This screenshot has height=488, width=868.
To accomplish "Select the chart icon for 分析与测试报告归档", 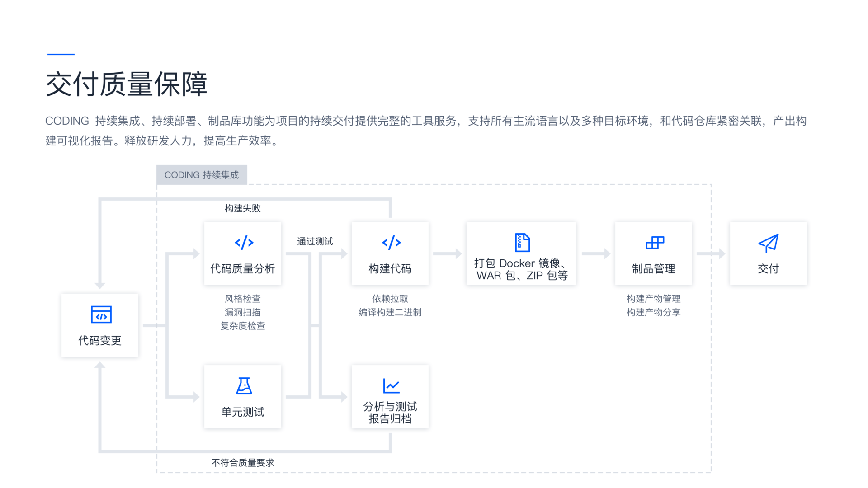I will [x=390, y=385].
